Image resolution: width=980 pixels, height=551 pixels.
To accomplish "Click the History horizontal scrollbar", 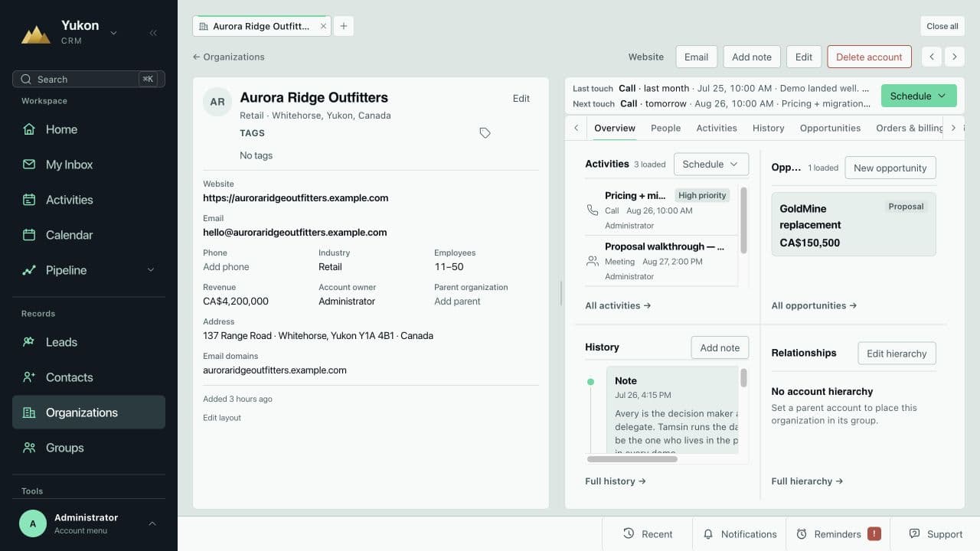I will click(632, 459).
